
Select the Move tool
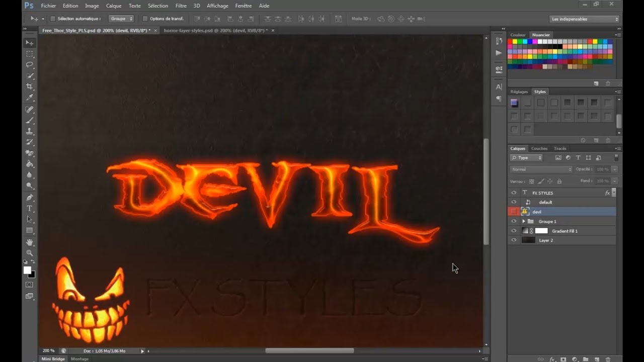click(x=30, y=43)
